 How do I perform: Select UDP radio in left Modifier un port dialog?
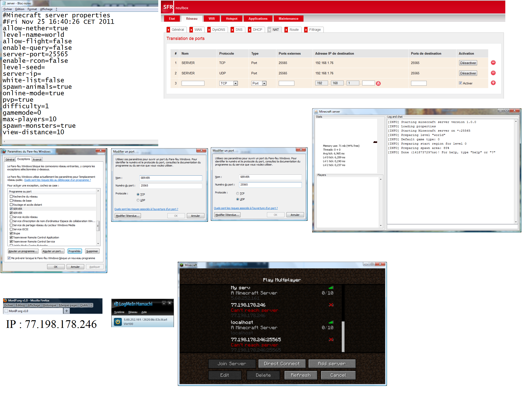(x=138, y=200)
